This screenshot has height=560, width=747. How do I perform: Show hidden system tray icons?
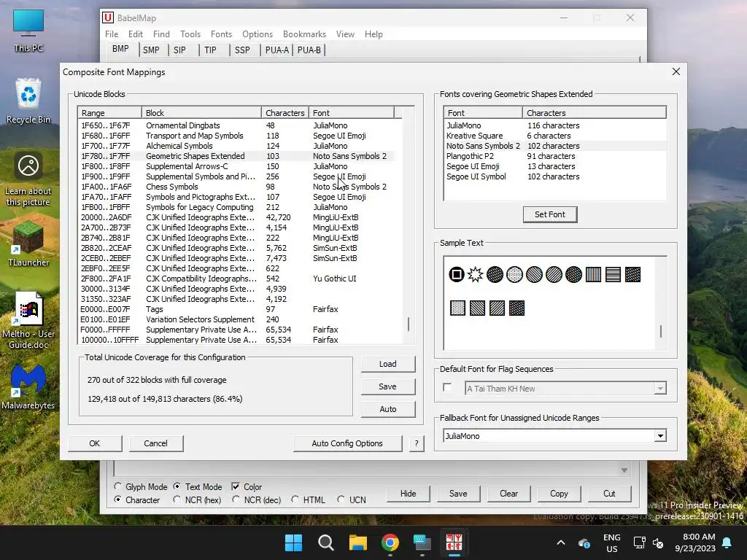(x=561, y=542)
